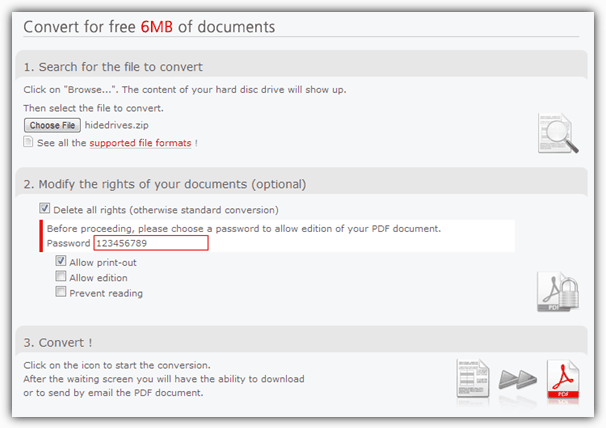Image resolution: width=606 pixels, height=428 pixels.
Task: Click the red 6MB text in heading
Action: point(157,27)
